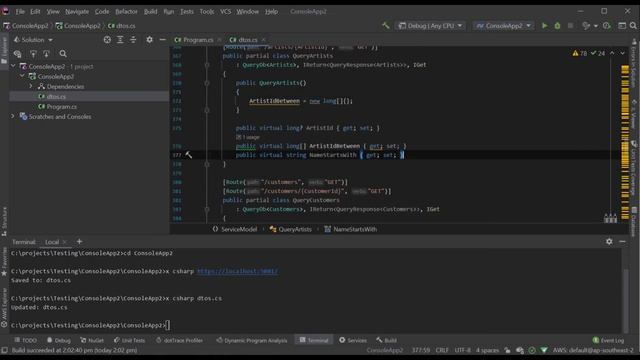Open the VCS menu
The image size is (640, 360).
click(226, 11)
